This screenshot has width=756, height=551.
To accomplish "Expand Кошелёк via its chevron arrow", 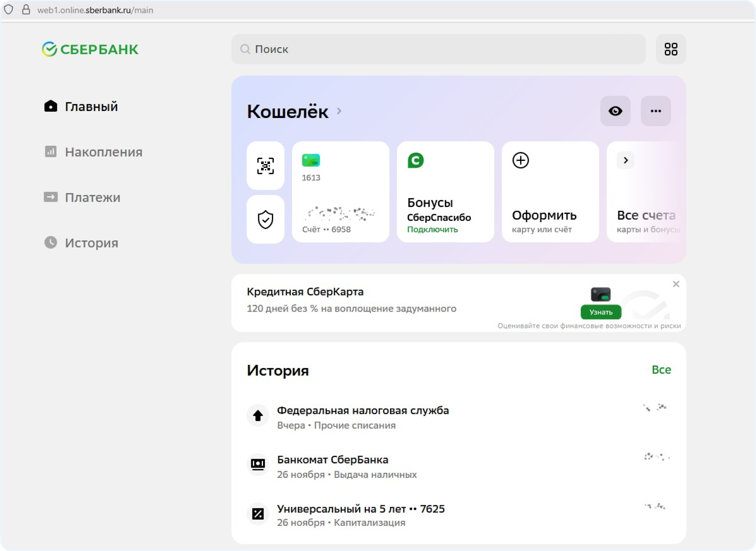I will [339, 111].
